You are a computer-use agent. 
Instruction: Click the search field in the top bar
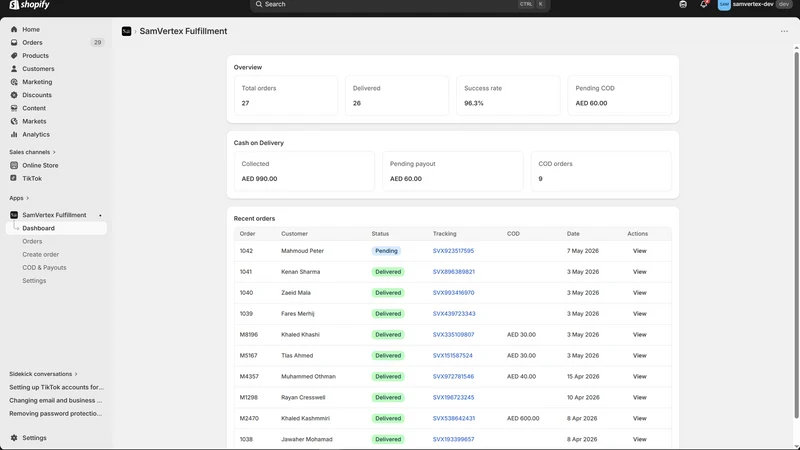click(399, 5)
